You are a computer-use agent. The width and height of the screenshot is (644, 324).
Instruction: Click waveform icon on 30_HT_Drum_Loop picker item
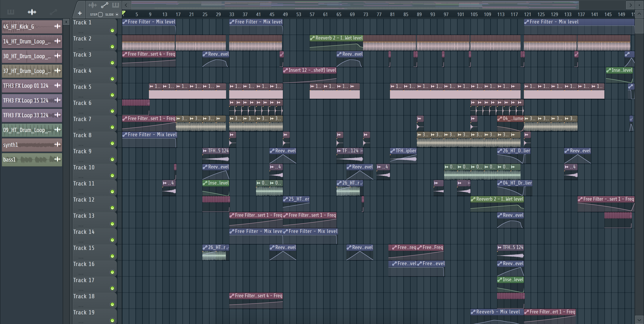[x=57, y=56]
